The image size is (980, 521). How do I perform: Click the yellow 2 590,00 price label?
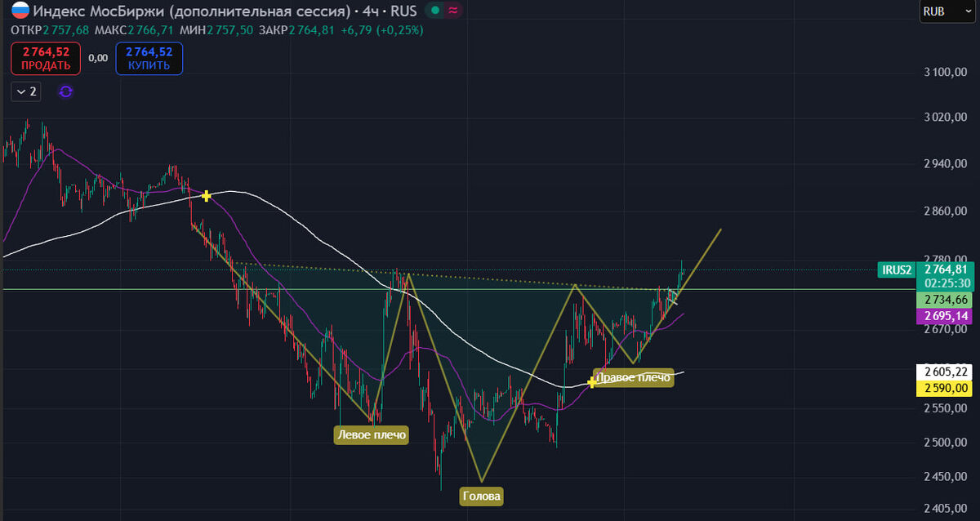[x=946, y=388]
